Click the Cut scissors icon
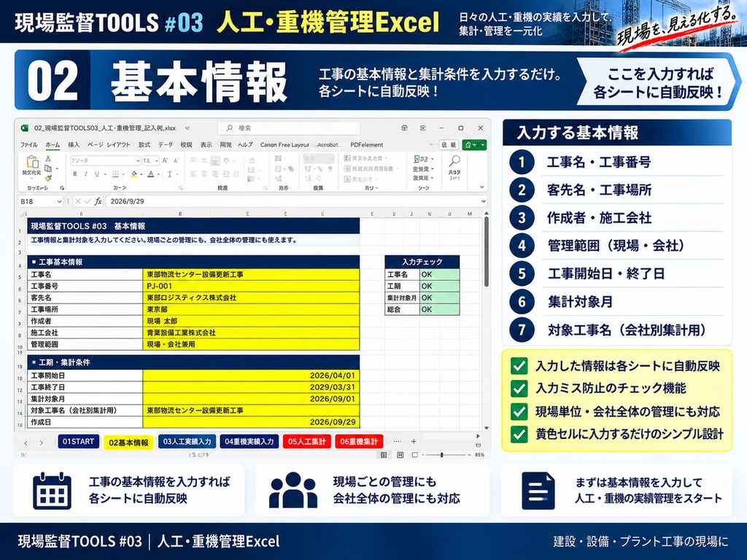Screen dimensions: 747x560 pos(48,158)
